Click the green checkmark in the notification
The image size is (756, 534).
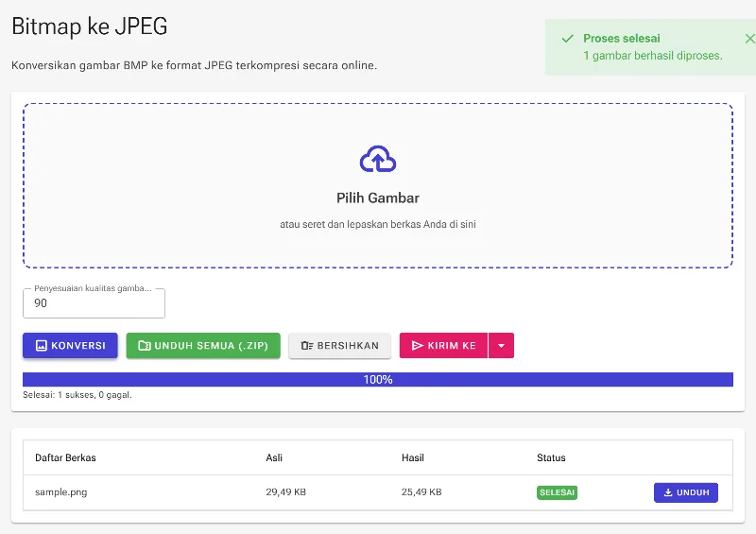(x=568, y=39)
